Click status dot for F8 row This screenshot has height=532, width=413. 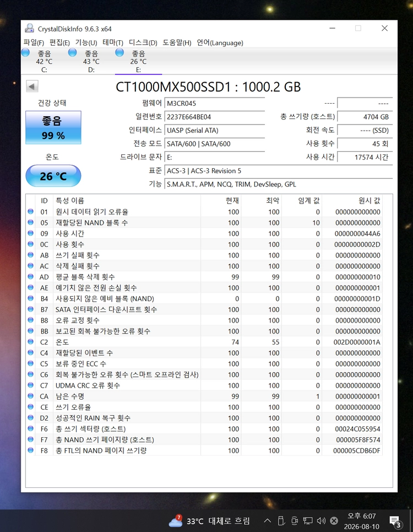[x=30, y=450]
